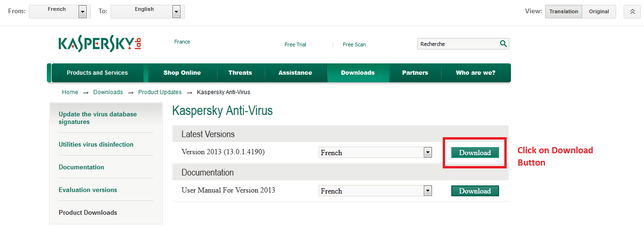Collapse the translation bar with chevron icon
Screen dimensions: 644x228
click(x=632, y=12)
